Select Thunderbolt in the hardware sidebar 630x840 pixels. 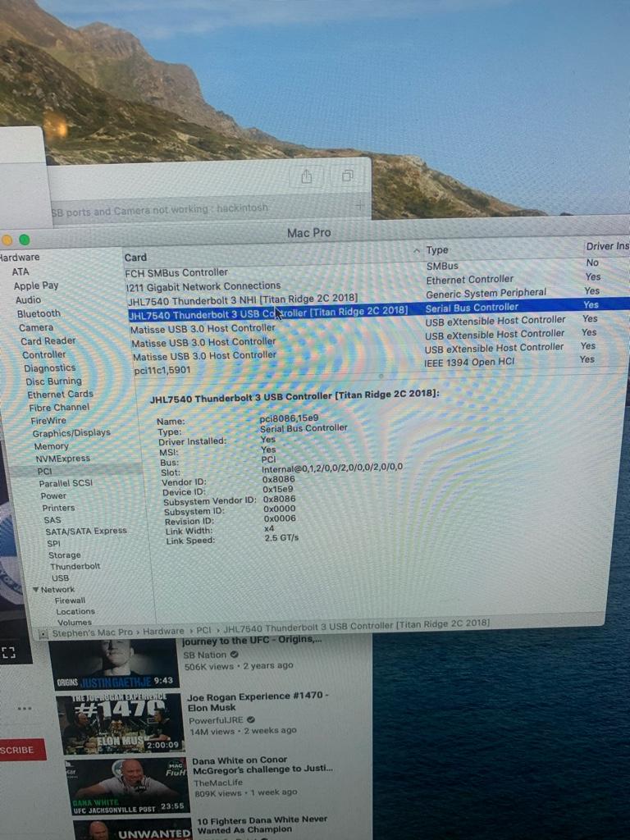click(75, 566)
